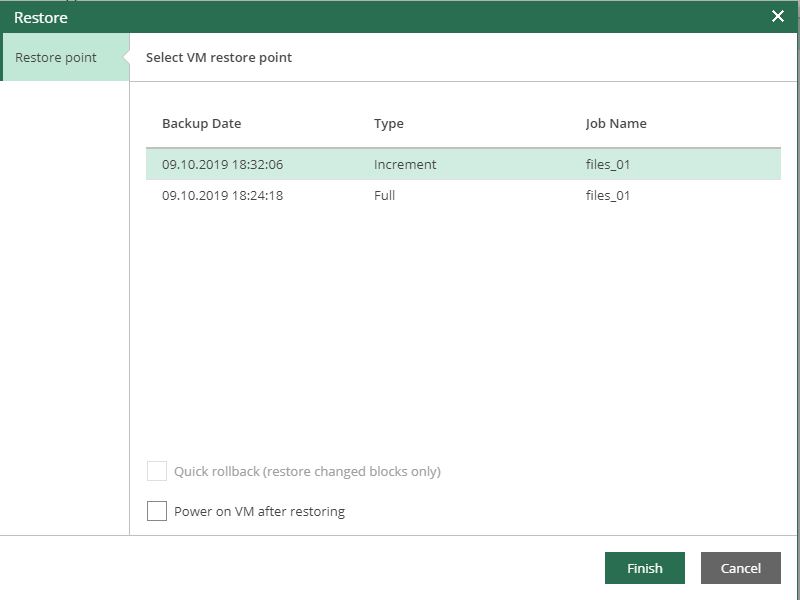The image size is (800, 600).
Task: Click the Increment type cell
Action: 405,164
